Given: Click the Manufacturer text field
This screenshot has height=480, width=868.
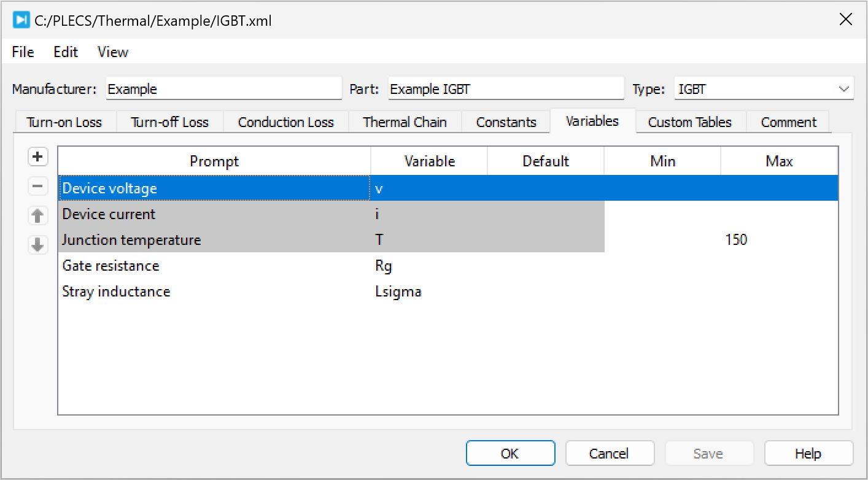Looking at the screenshot, I should 223,89.
